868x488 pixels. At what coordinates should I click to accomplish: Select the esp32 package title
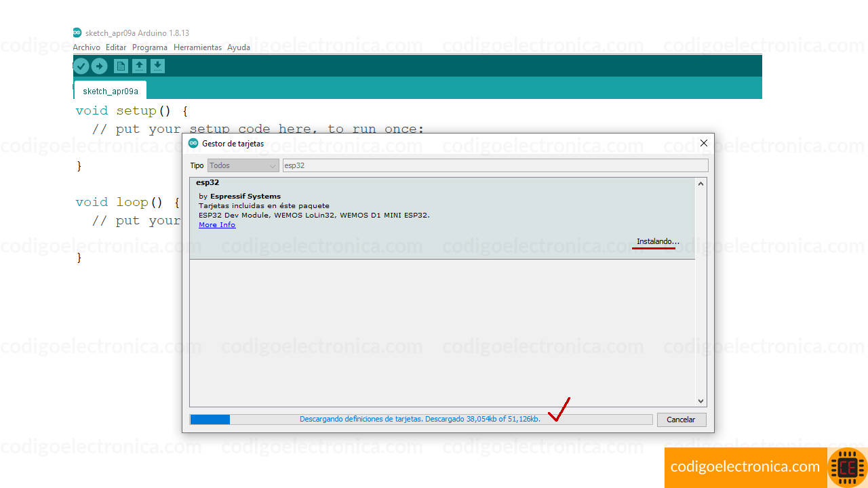coord(208,182)
